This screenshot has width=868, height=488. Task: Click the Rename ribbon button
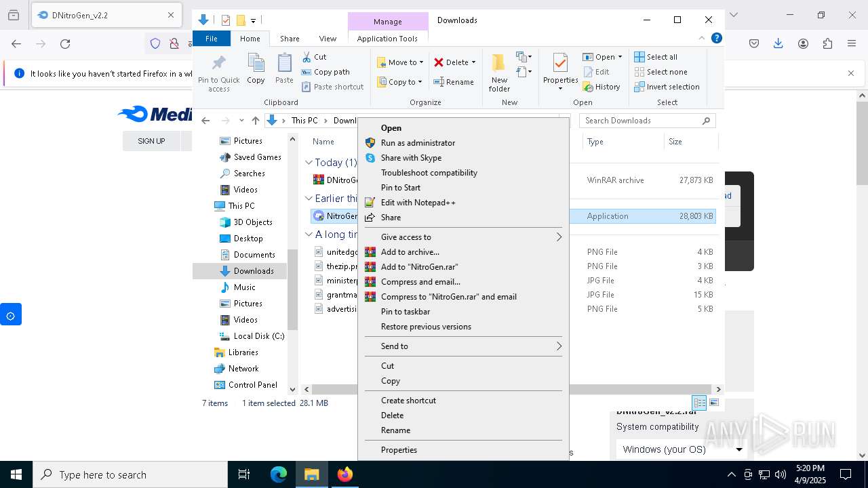[x=454, y=82]
